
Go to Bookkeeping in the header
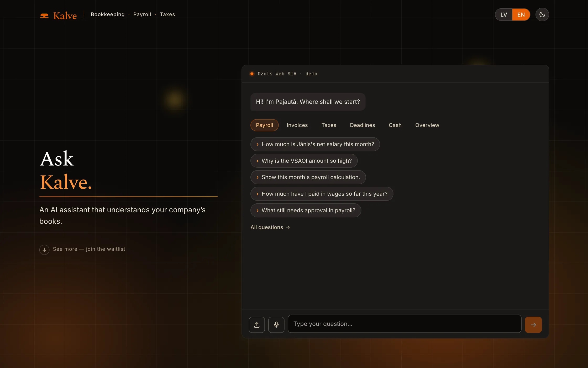coord(108,14)
